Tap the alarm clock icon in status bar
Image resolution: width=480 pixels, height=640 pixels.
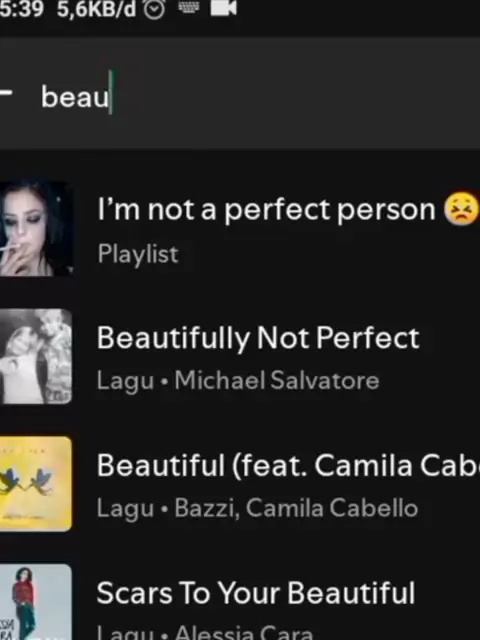pyautogui.click(x=155, y=9)
